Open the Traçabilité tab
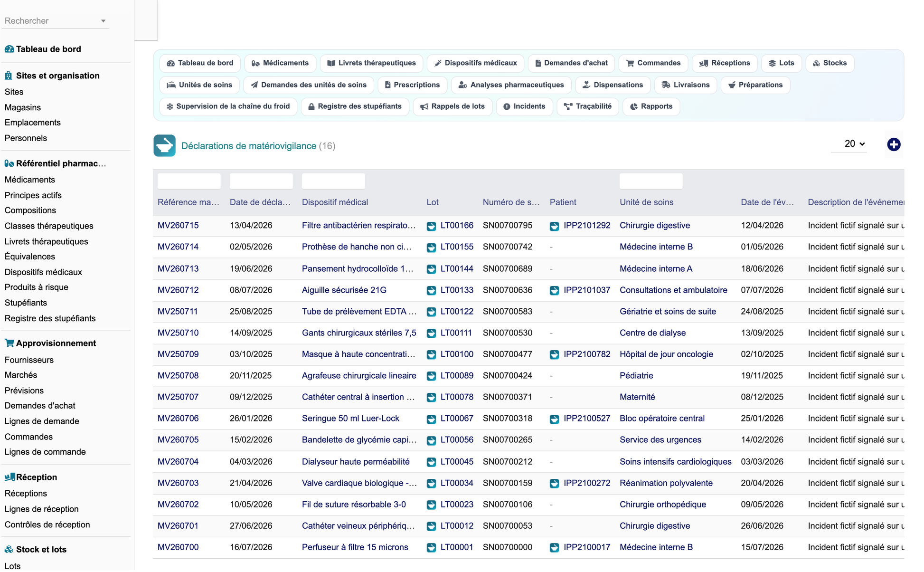924x572 pixels. point(587,106)
